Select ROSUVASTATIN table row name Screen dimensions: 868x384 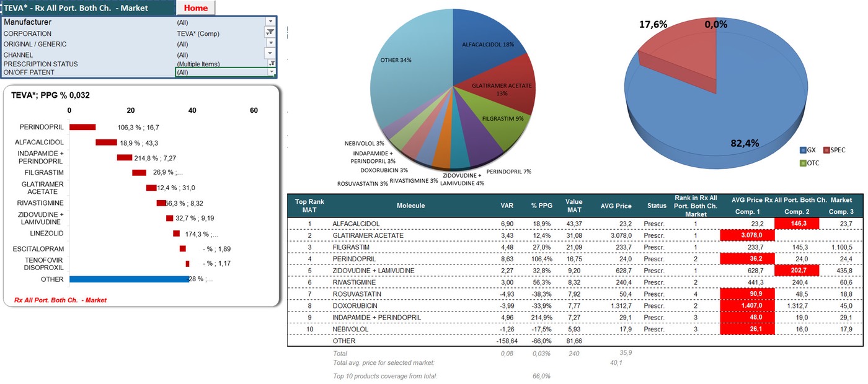[x=356, y=294]
